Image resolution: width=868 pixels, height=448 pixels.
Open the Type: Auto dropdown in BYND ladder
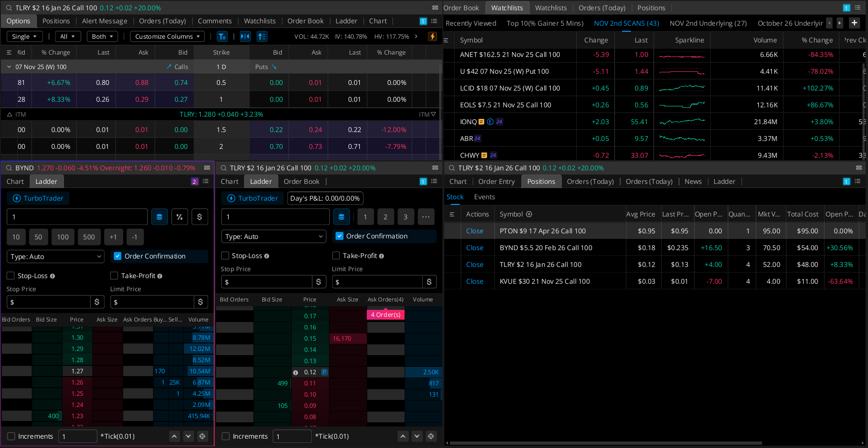click(x=56, y=257)
